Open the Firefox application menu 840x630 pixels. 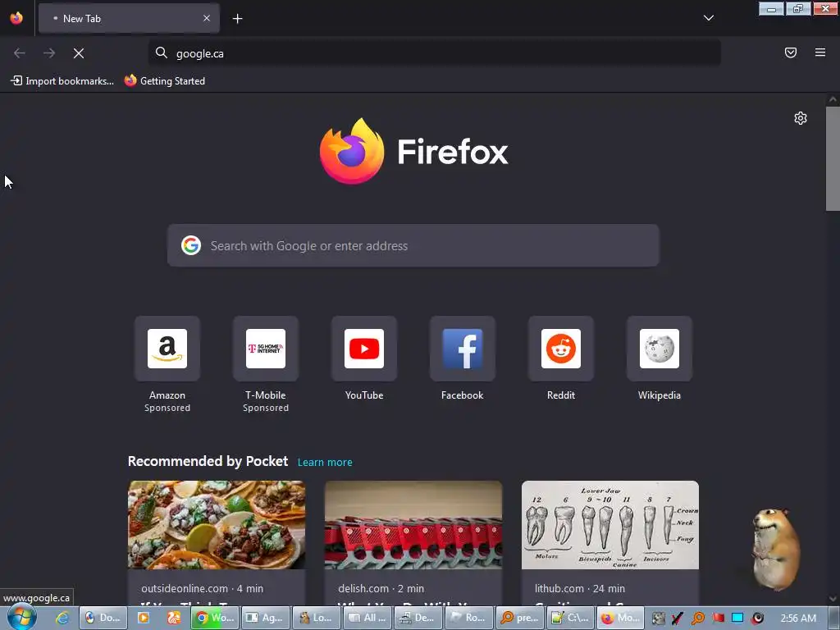point(820,52)
